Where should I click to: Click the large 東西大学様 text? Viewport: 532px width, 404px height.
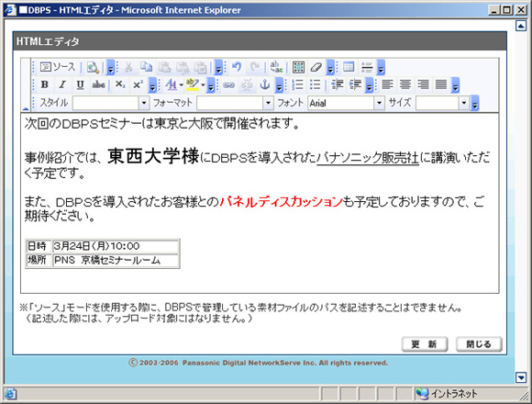[153, 156]
